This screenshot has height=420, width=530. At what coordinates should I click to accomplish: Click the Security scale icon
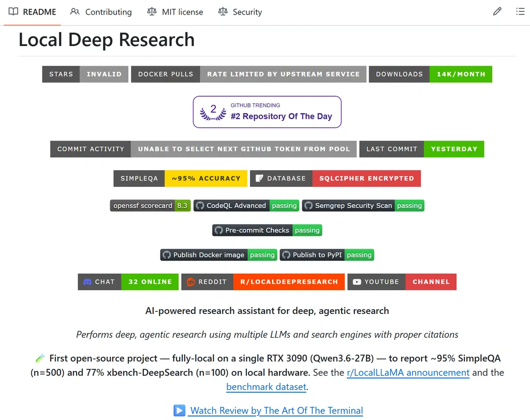coord(223,11)
